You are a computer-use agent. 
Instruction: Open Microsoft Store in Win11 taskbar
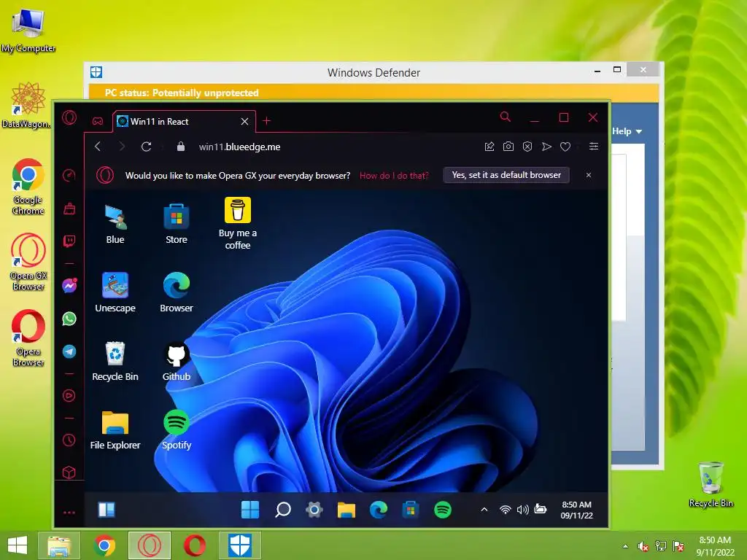coord(410,510)
